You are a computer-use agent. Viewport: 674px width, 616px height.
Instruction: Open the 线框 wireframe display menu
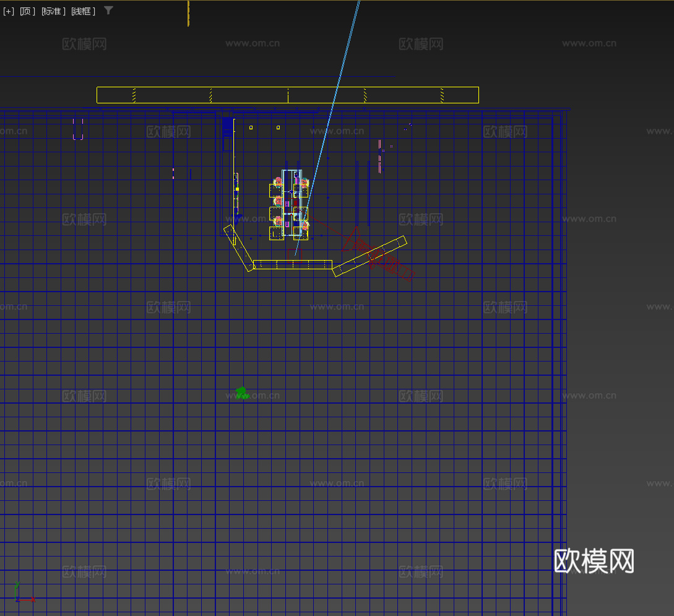[x=83, y=11]
